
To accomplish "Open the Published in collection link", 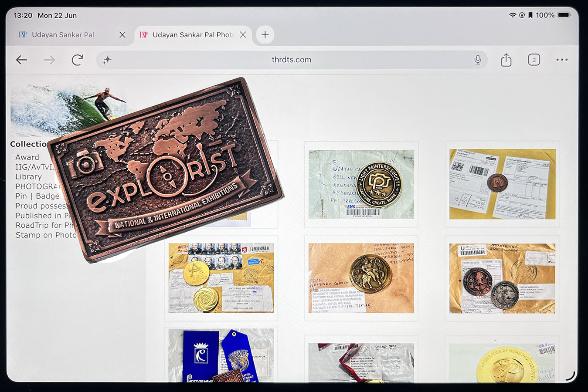I will 43,216.
